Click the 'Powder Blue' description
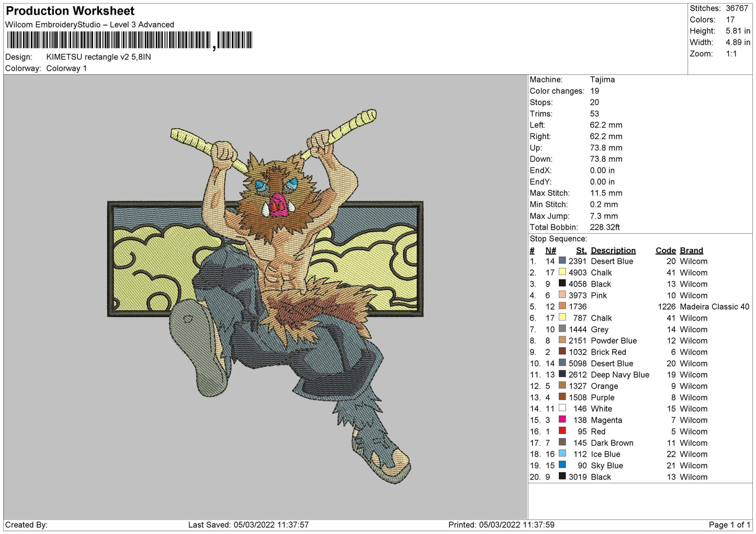756x534 pixels. point(614,340)
